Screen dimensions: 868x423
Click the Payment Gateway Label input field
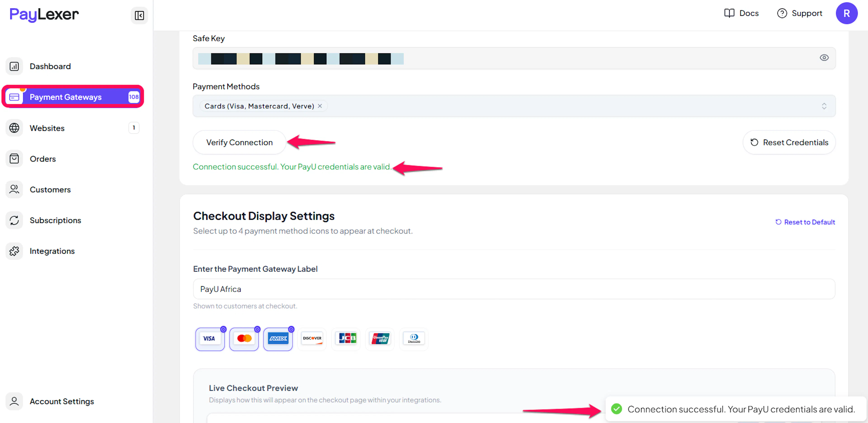pos(514,289)
